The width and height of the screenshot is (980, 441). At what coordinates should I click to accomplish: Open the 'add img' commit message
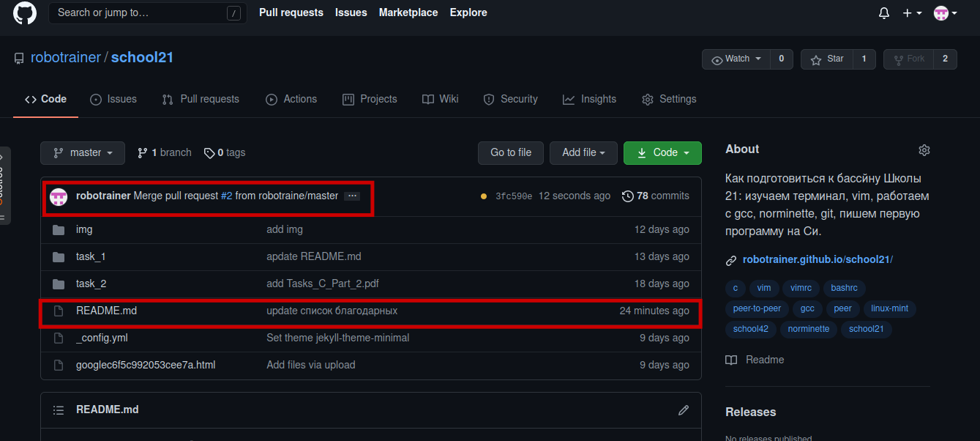coord(285,229)
